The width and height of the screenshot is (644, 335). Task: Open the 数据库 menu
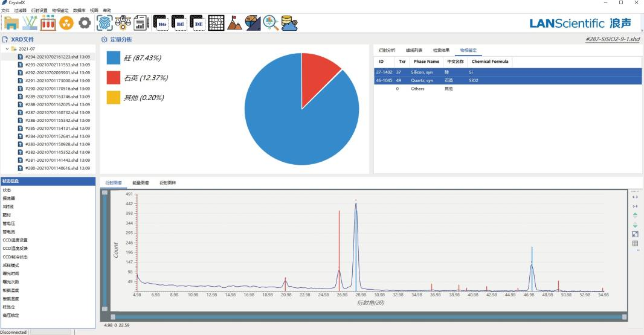coord(79,10)
